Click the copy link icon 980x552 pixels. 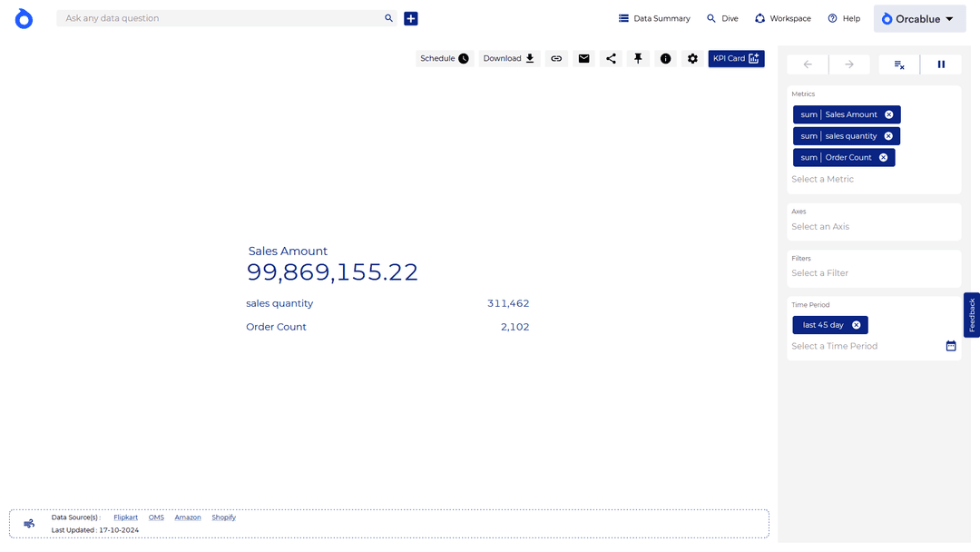(556, 58)
